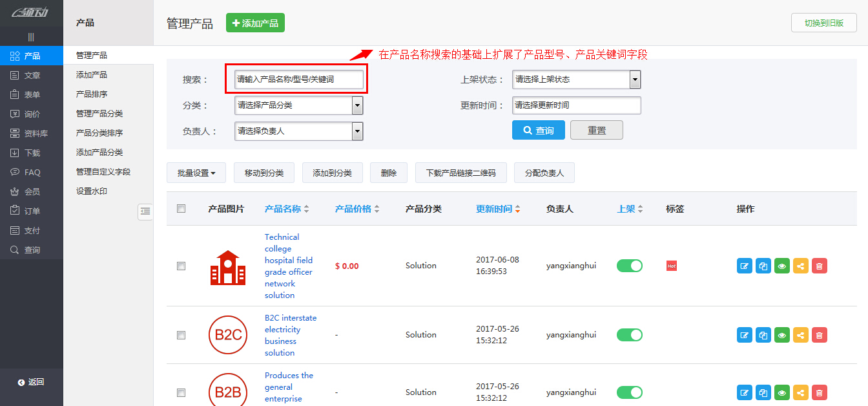Edit the Technical college product
Viewport: 868px width, 406px height.
[x=744, y=265]
